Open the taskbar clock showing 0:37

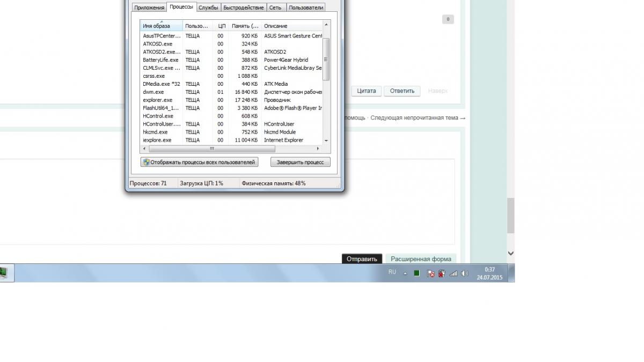(x=489, y=274)
